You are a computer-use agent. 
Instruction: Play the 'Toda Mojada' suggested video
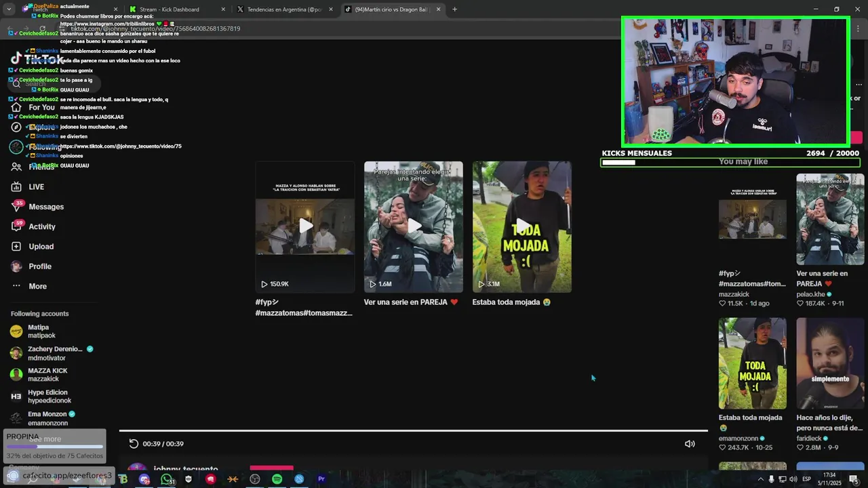[x=522, y=226]
